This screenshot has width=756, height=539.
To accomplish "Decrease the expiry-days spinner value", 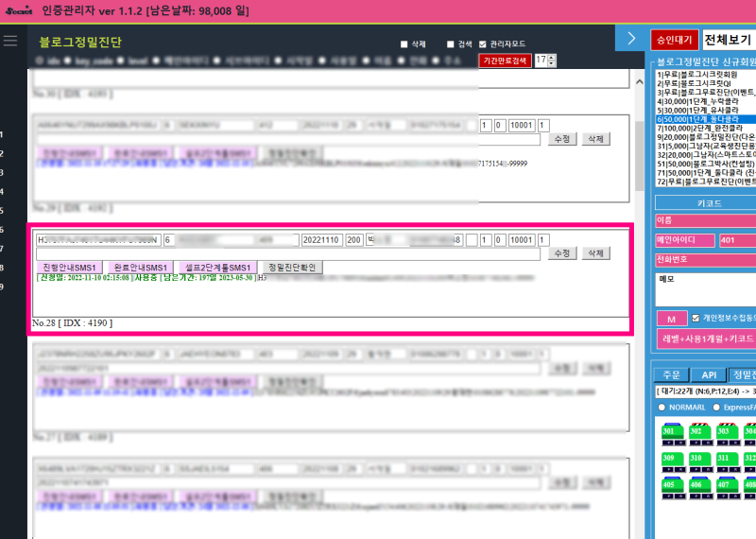I will [552, 63].
